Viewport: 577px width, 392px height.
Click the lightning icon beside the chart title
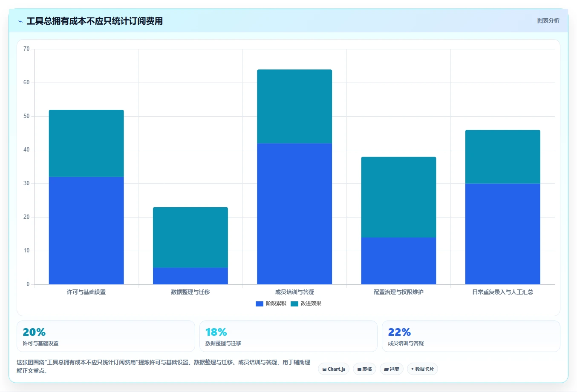click(x=20, y=21)
